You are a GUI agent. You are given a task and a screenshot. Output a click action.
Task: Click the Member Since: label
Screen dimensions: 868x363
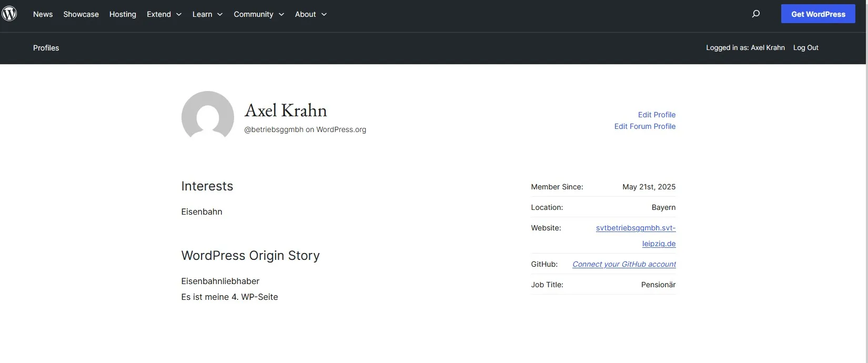click(x=557, y=187)
